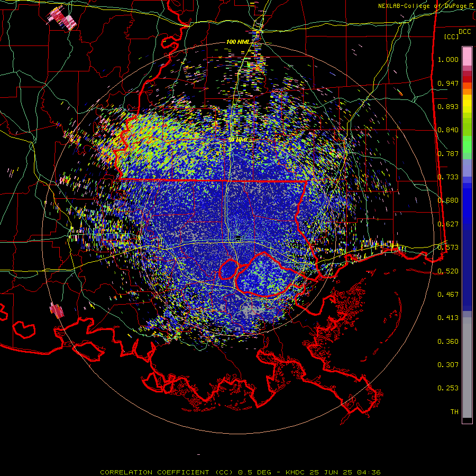The height and width of the screenshot is (476, 476).
Task: Select the 0.840 scale value
Action: point(448,130)
